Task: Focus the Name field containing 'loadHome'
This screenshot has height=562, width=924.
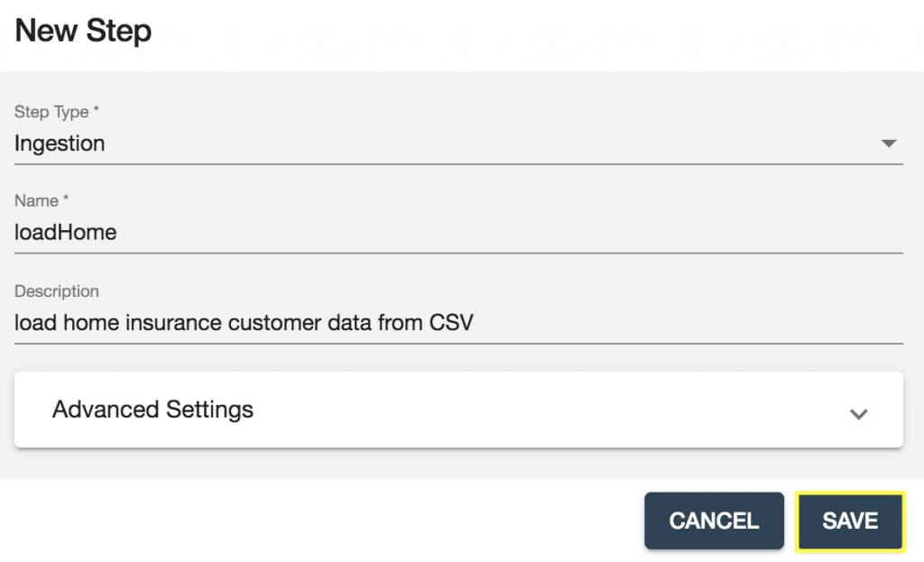Action: pyautogui.click(x=66, y=232)
